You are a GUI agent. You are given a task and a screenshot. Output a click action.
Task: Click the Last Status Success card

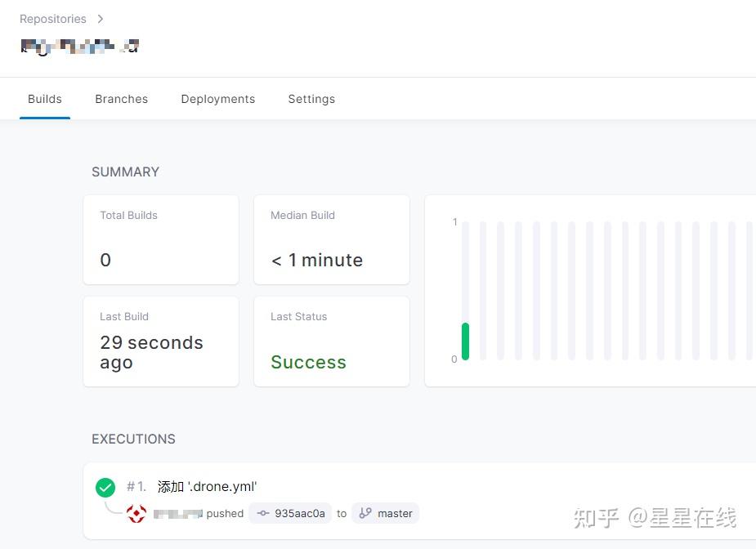pyautogui.click(x=332, y=341)
